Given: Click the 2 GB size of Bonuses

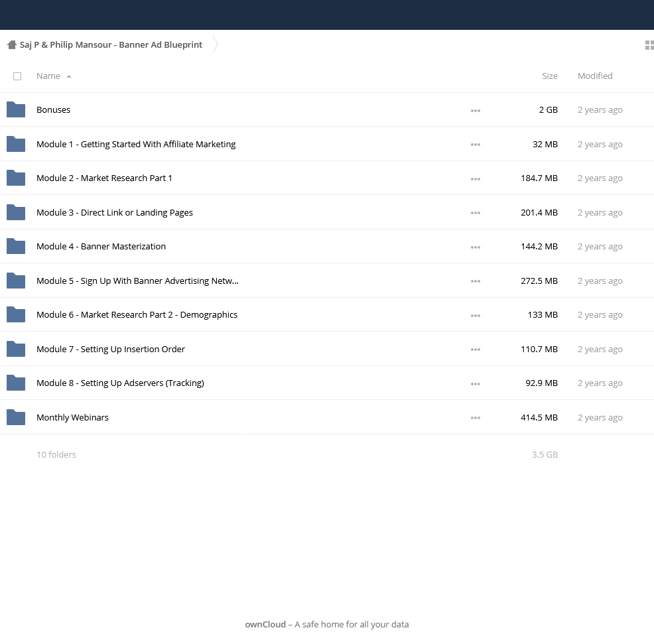Looking at the screenshot, I should click(548, 109).
